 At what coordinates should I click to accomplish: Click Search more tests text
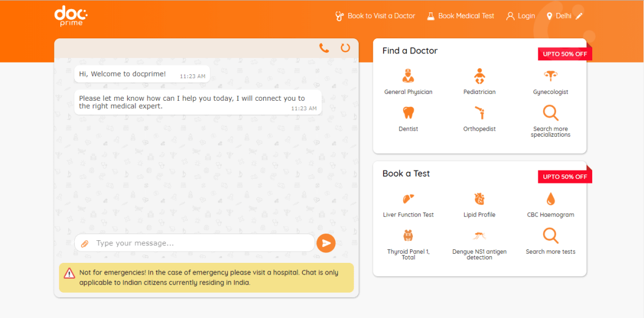551,252
